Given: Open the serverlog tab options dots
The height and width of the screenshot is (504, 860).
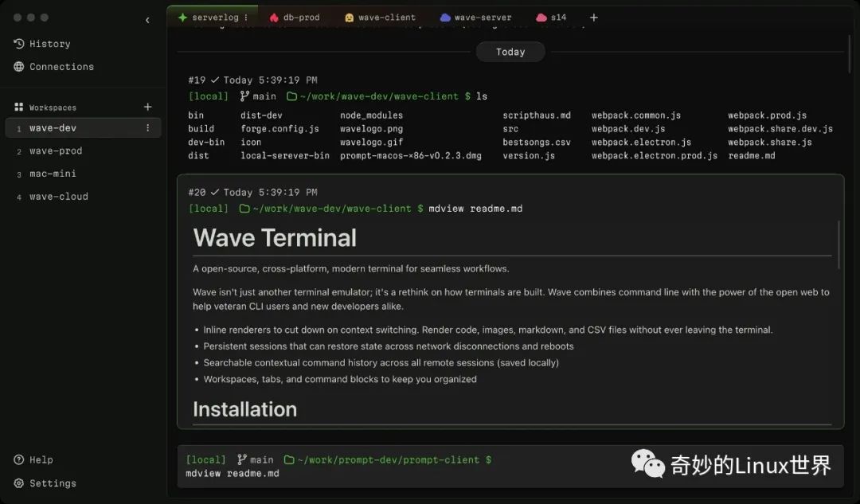Looking at the screenshot, I should coord(246,18).
